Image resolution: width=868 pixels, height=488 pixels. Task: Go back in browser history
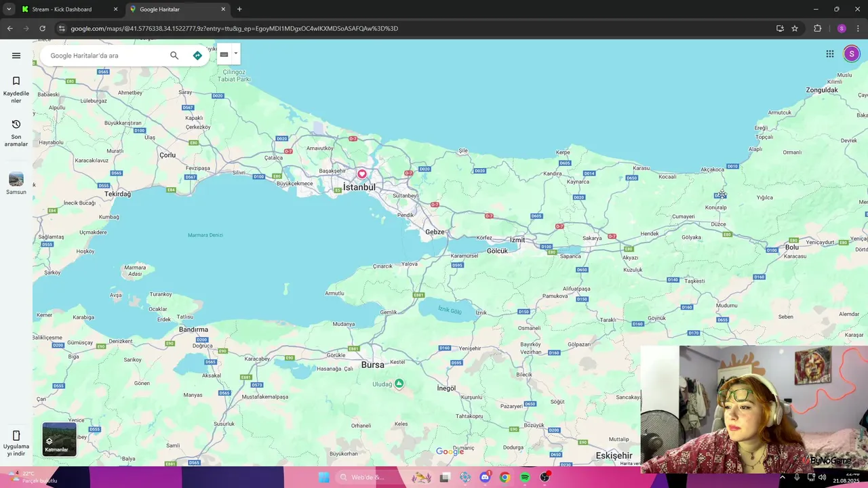(x=10, y=28)
